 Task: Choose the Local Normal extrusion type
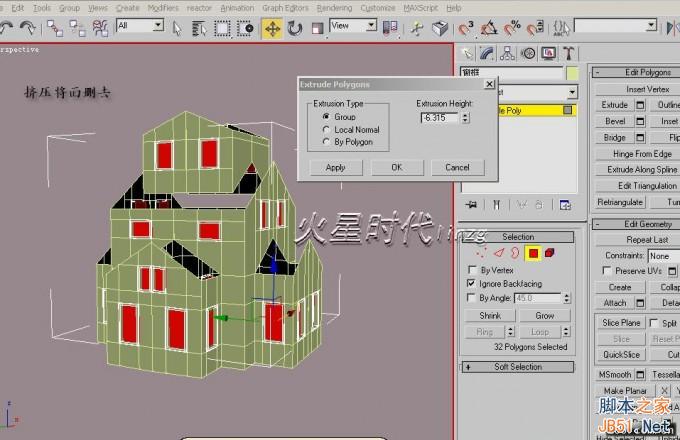point(326,129)
